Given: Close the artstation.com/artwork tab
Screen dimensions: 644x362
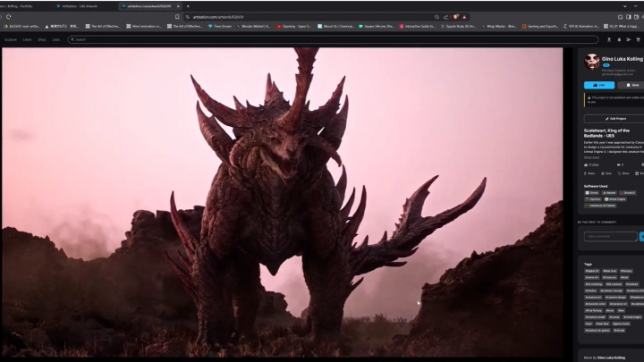Looking at the screenshot, I should pos(178,6).
